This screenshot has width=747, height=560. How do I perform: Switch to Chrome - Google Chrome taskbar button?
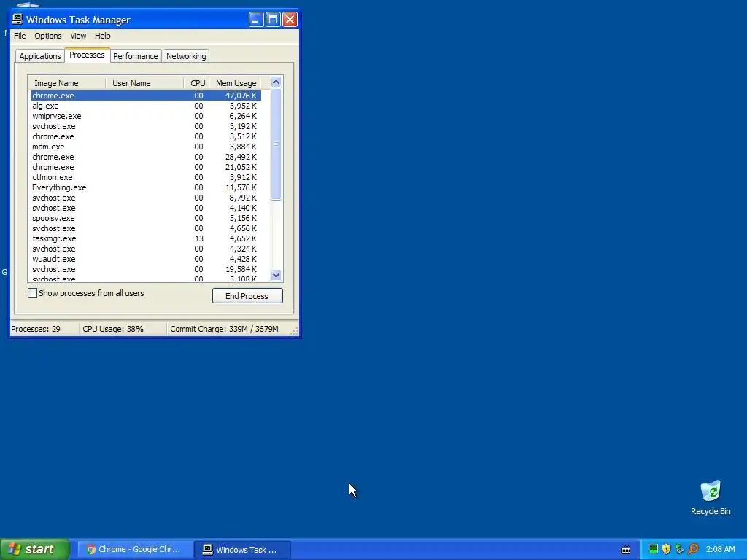135,550
